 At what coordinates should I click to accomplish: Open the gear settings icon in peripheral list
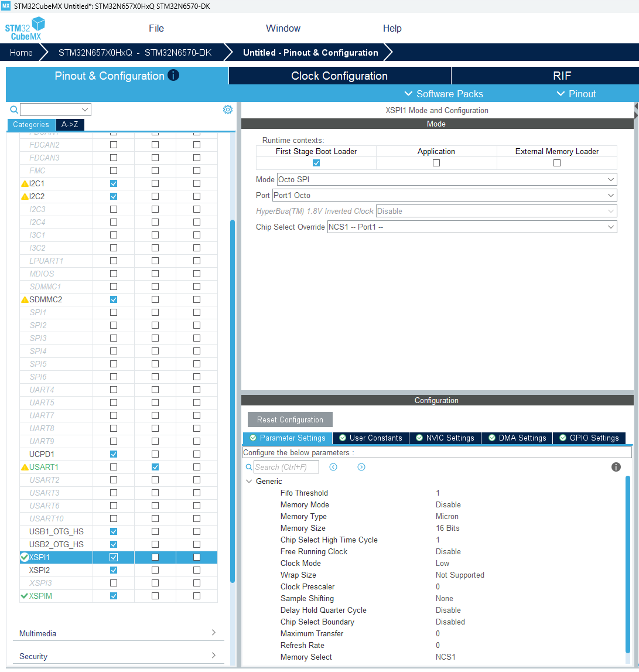[228, 110]
